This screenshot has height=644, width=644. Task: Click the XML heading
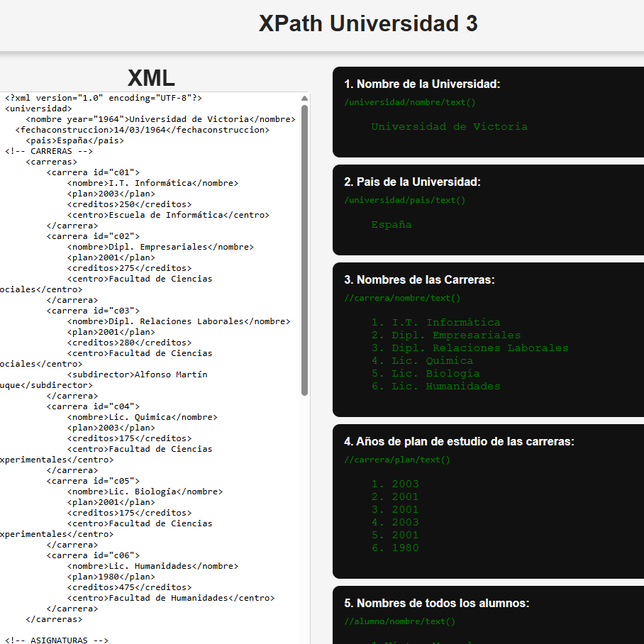[x=151, y=77]
